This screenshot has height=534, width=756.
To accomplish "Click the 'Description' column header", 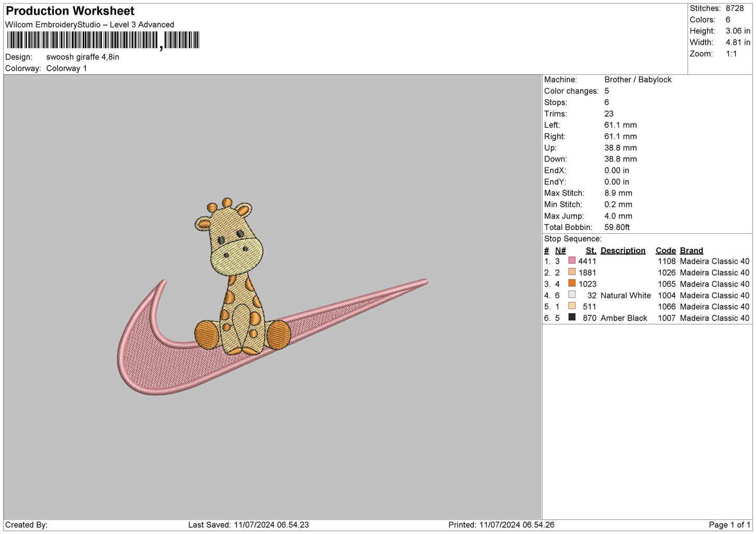I will (x=623, y=251).
